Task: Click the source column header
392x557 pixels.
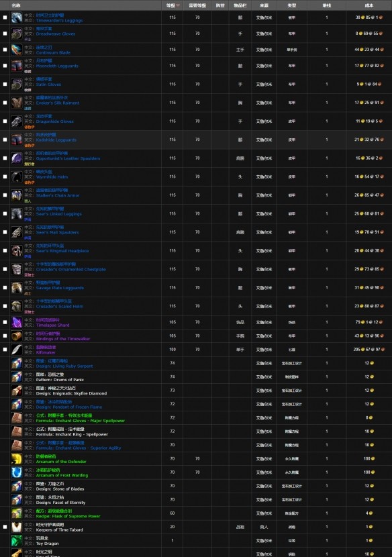Action: (x=264, y=5)
